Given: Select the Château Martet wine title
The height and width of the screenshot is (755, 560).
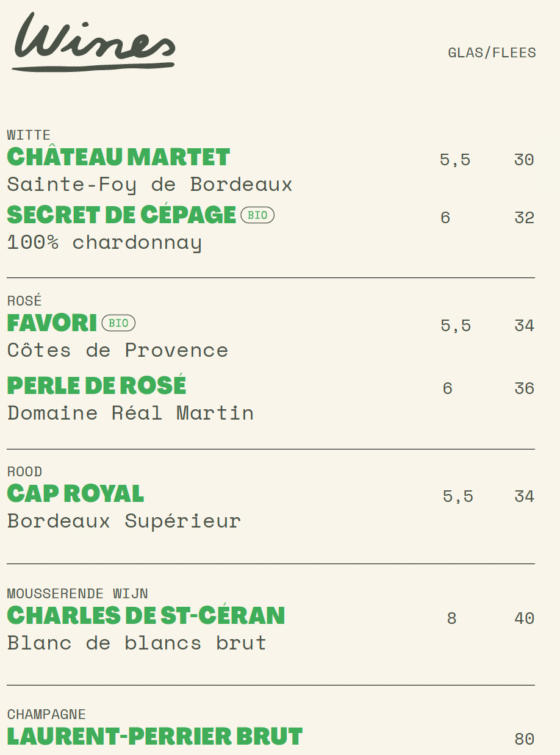Looking at the screenshot, I should coord(118,157).
